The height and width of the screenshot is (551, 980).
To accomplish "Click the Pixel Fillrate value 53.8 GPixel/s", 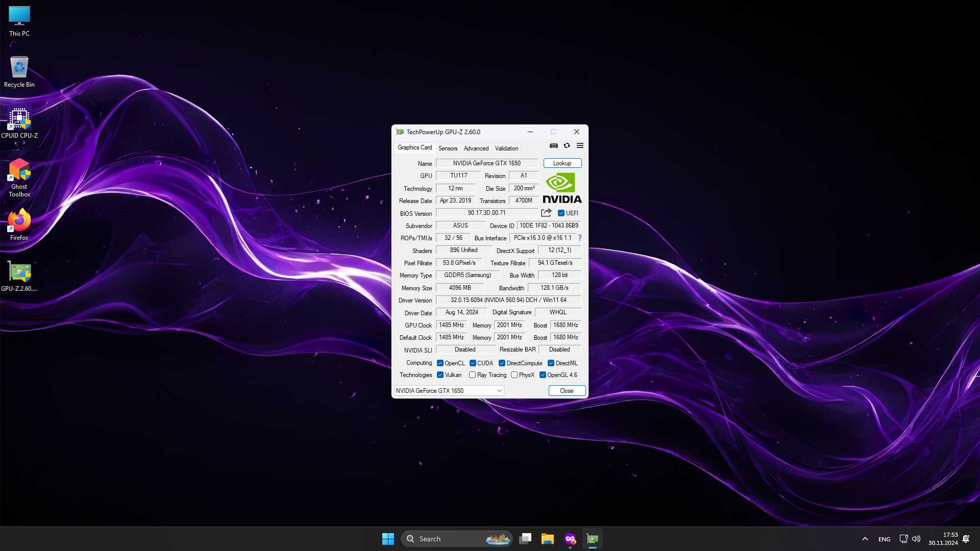I will [459, 263].
